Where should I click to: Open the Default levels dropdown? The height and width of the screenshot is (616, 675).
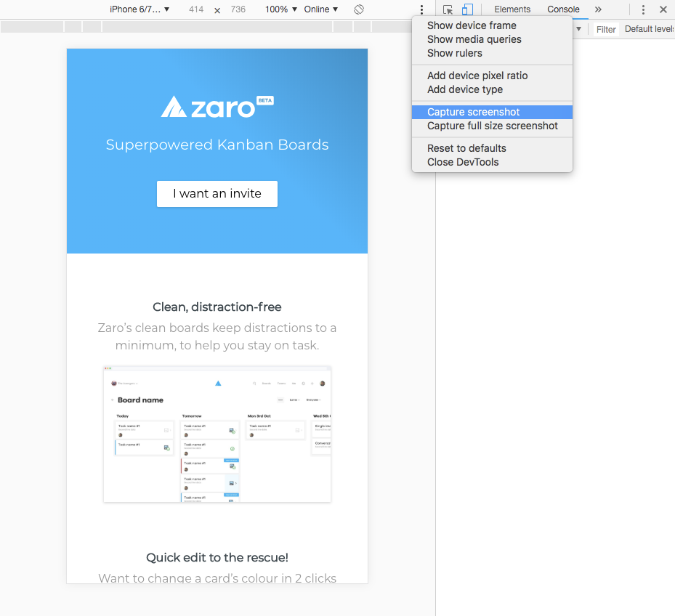[x=649, y=29]
